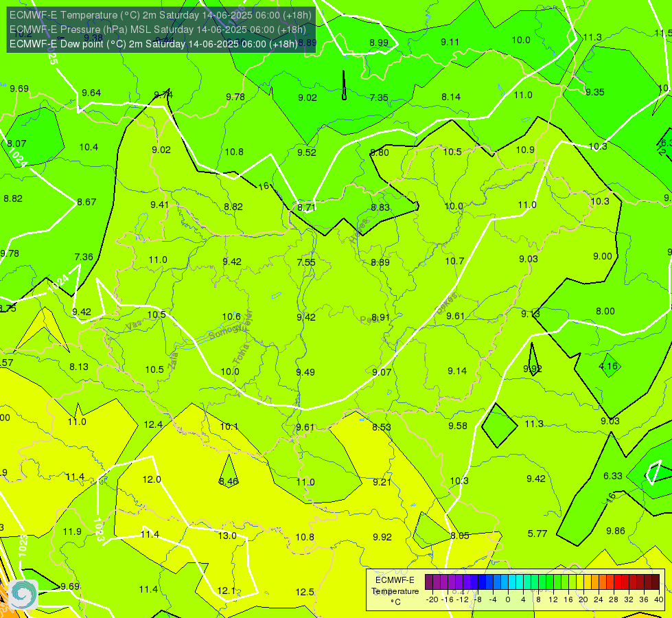Click the dew point value 12.0
This screenshot has height=618, width=672.
(152, 479)
